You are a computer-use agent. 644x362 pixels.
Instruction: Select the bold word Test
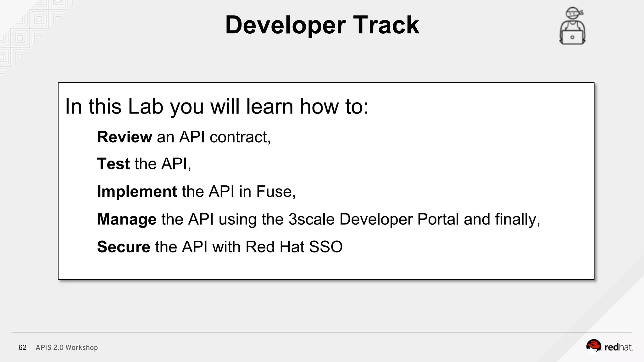coord(113,164)
